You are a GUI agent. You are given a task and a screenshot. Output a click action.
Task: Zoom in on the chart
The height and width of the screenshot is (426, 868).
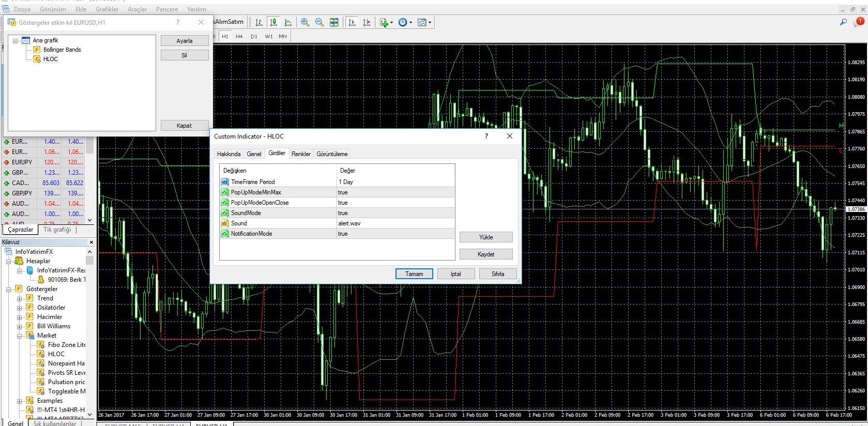click(305, 22)
